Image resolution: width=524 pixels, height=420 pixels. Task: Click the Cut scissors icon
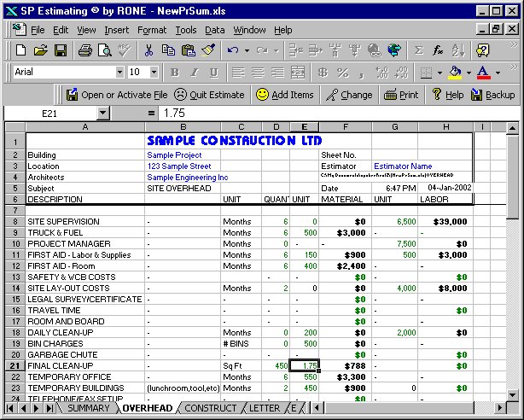148,50
